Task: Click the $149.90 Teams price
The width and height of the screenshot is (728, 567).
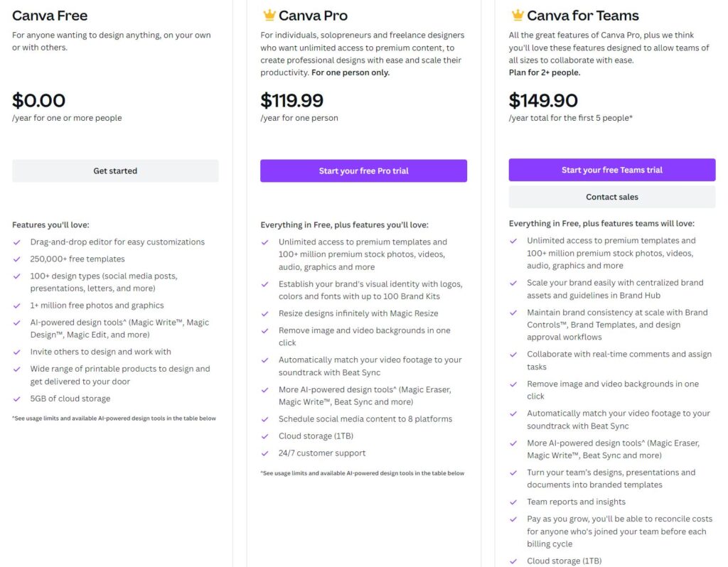Action: coord(543,100)
